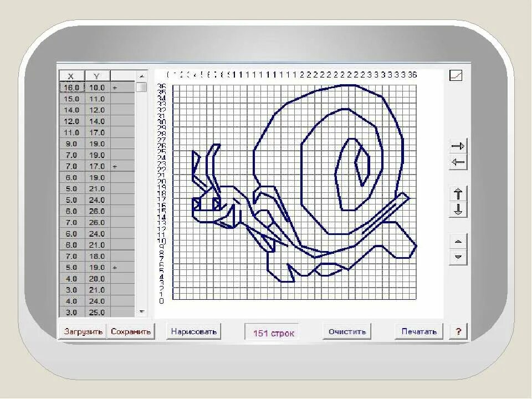
Task: Select the X cell in row 4.0 24.0
Action: click(72, 301)
